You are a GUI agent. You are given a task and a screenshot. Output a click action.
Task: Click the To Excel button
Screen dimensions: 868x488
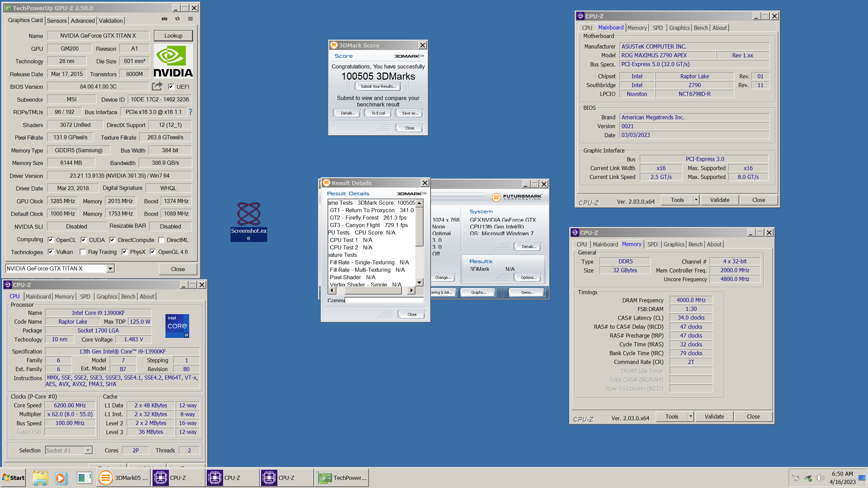(x=378, y=113)
